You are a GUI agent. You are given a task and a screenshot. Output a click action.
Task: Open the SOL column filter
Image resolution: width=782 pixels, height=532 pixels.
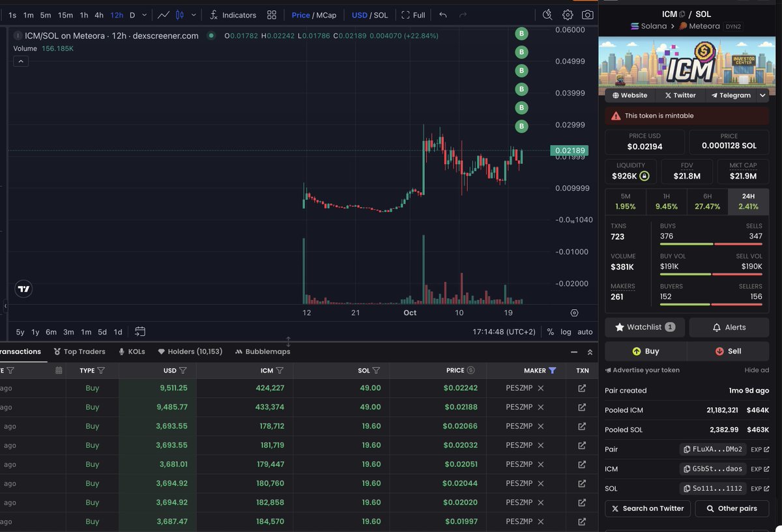pos(377,371)
